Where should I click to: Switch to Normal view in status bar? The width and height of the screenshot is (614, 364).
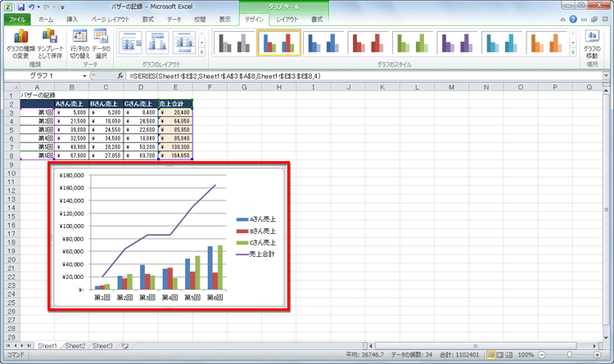pyautogui.click(x=492, y=355)
